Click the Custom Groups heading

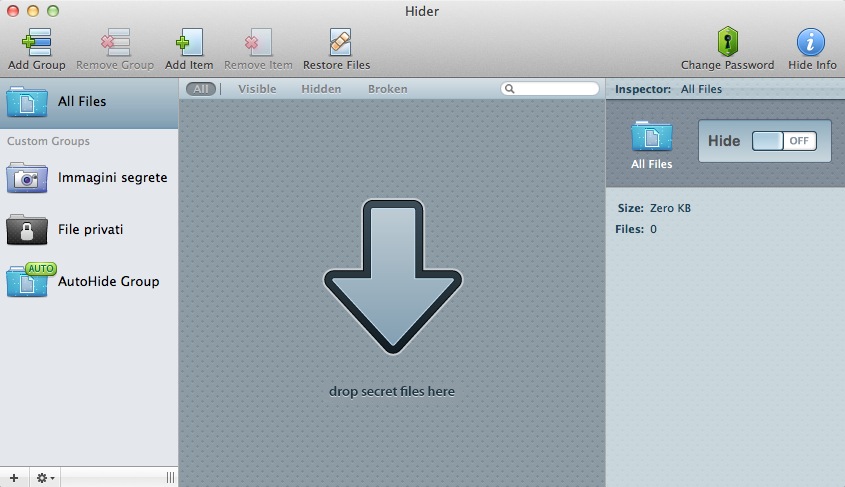pos(49,141)
